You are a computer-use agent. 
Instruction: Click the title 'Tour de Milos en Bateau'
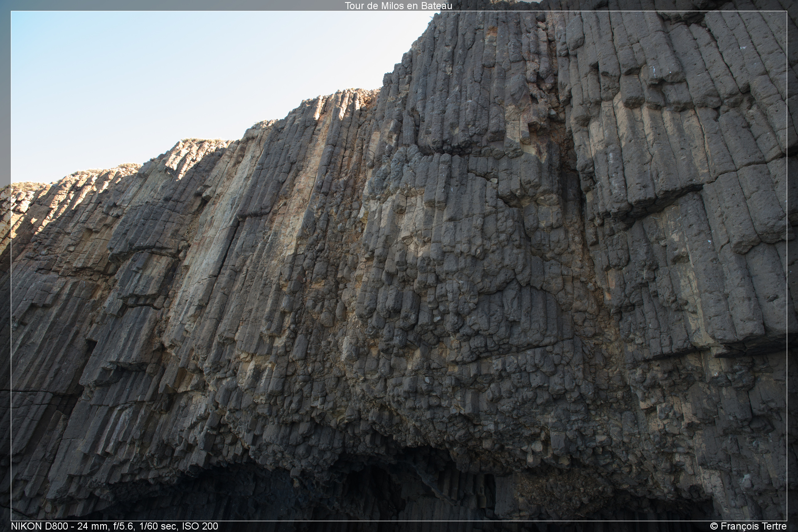(x=398, y=6)
